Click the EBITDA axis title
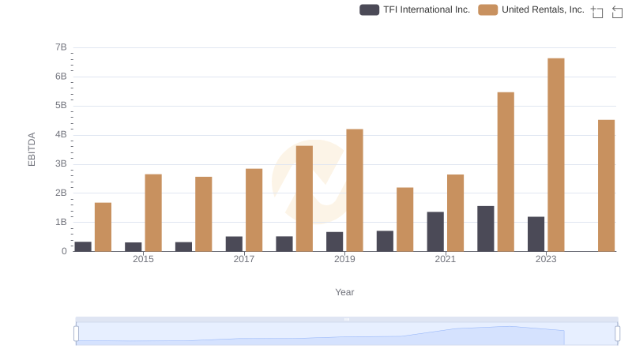Screen dimensions: 632x364 [x=32, y=149]
